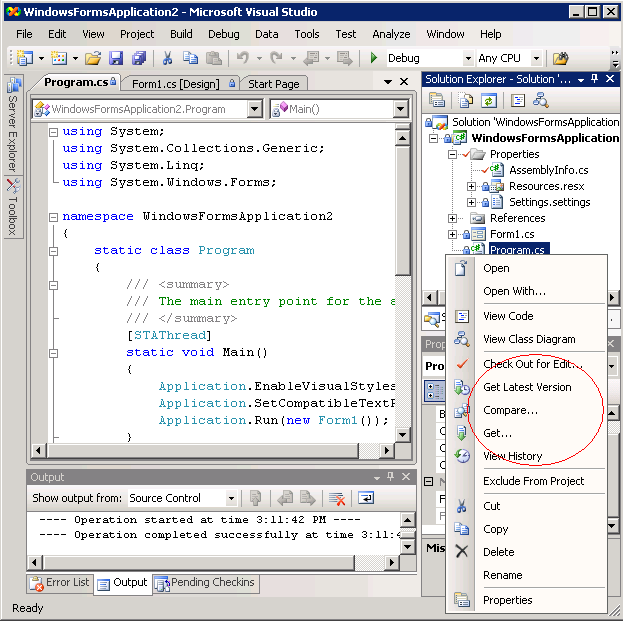The height and width of the screenshot is (621, 623).
Task: Select AssemblyInfo.cs in Solution Explorer
Action: tap(548, 170)
